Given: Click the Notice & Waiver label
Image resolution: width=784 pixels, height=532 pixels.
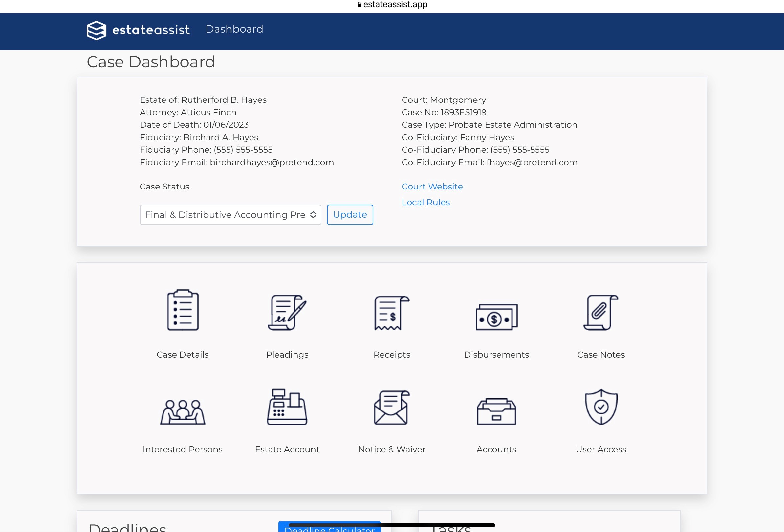Looking at the screenshot, I should point(392,449).
